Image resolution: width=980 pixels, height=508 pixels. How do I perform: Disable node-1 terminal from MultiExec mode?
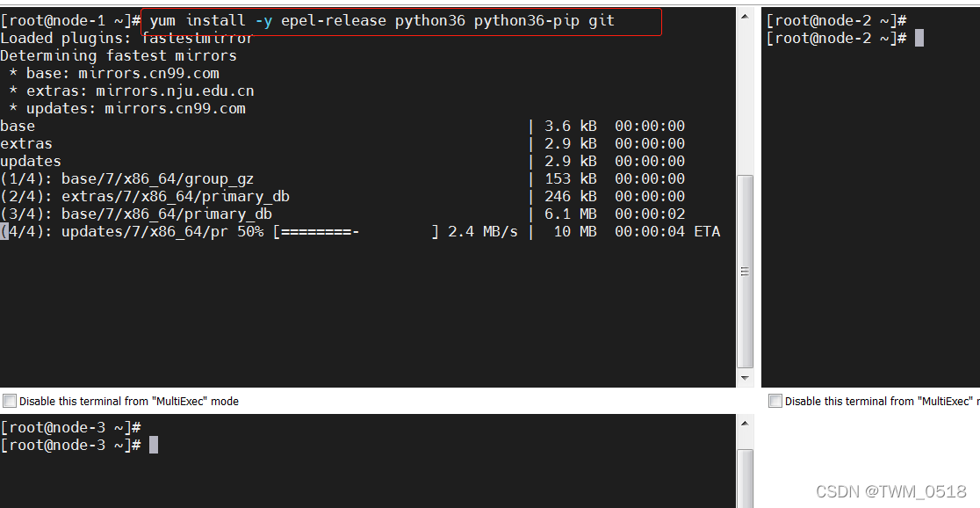coord(10,401)
